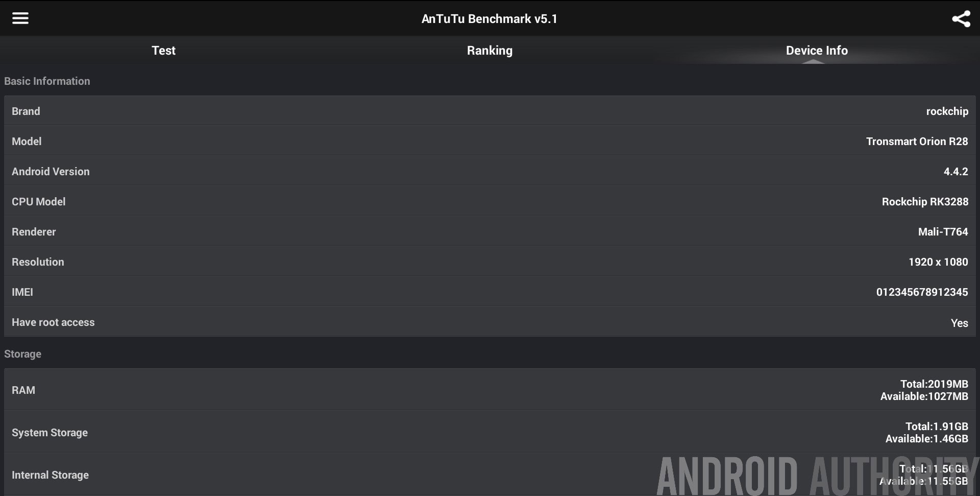The height and width of the screenshot is (496, 980).
Task: Click the System Storage row
Action: (x=490, y=432)
